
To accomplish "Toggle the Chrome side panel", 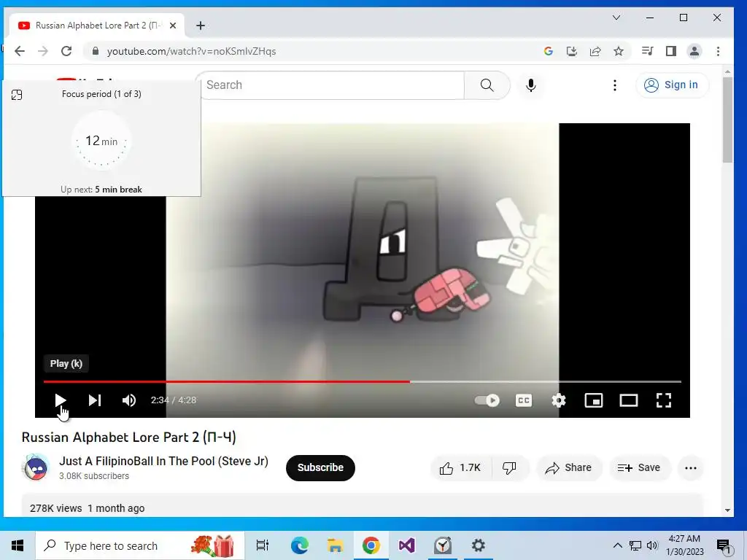I will 671,51.
